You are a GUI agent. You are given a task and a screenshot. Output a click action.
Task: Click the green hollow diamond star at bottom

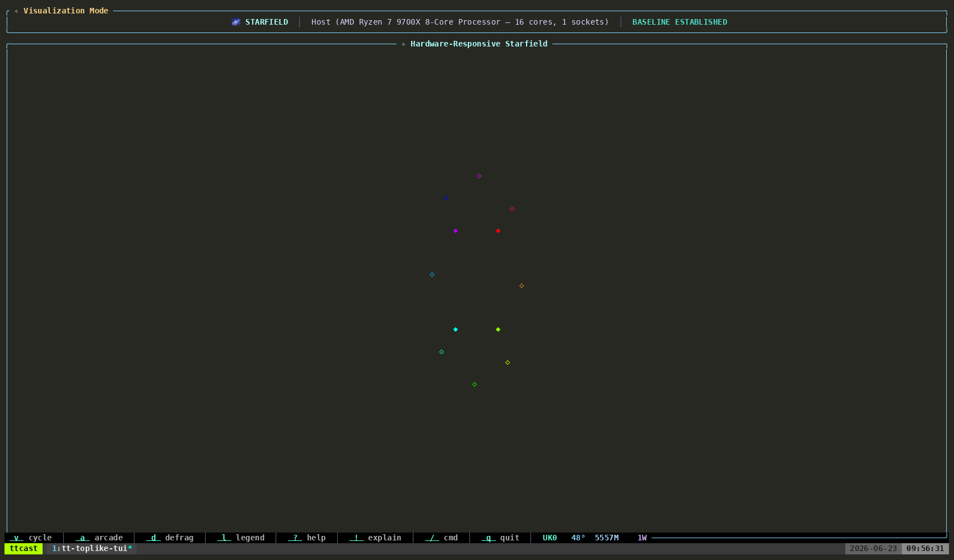[474, 384]
